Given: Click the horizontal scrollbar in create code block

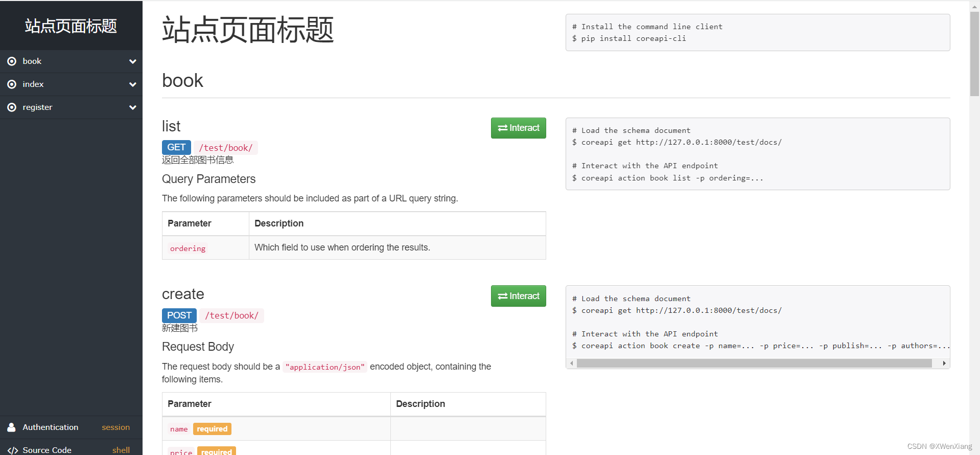Looking at the screenshot, I should point(754,363).
